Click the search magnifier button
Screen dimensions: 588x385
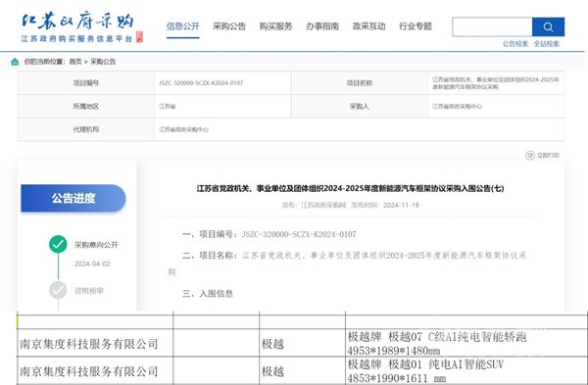[548, 27]
